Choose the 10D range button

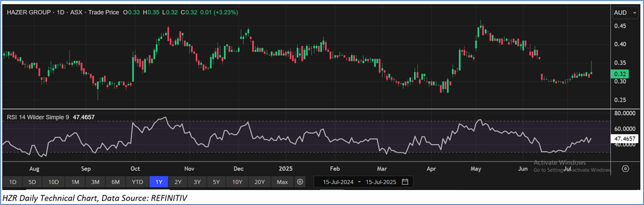point(54,182)
